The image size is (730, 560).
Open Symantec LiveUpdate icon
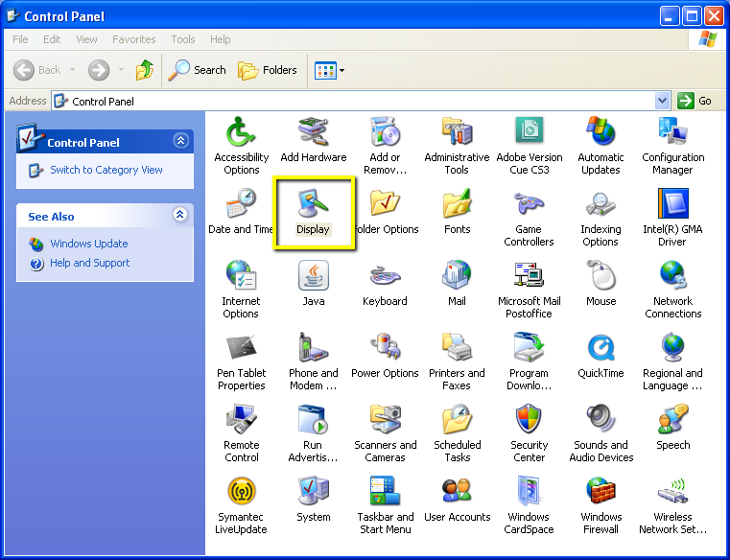tap(241, 491)
